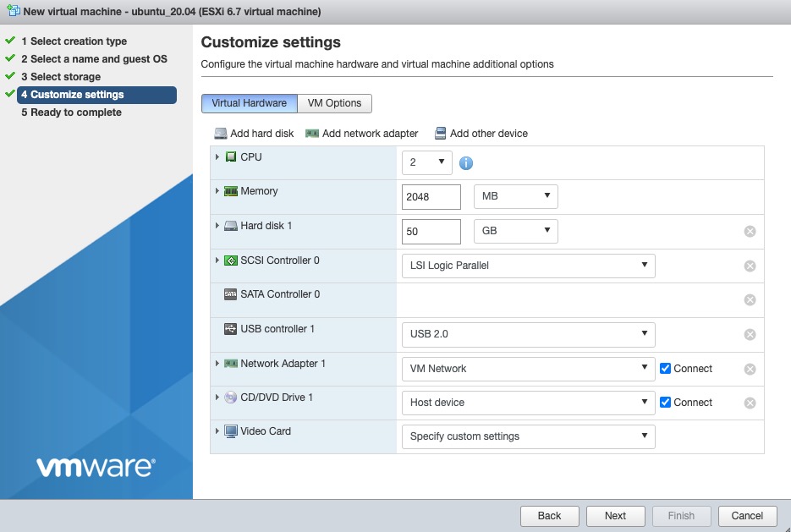Screen dimensions: 791x532
Task: Uncheck Connect for CD/DVD Drive 1
Action: [x=666, y=403]
